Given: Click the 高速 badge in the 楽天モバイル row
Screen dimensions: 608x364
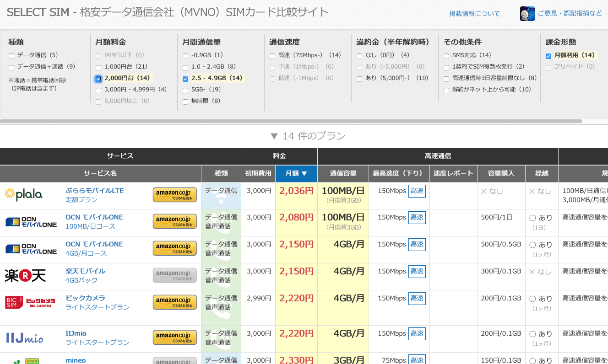Looking at the screenshot, I should coord(417,271).
